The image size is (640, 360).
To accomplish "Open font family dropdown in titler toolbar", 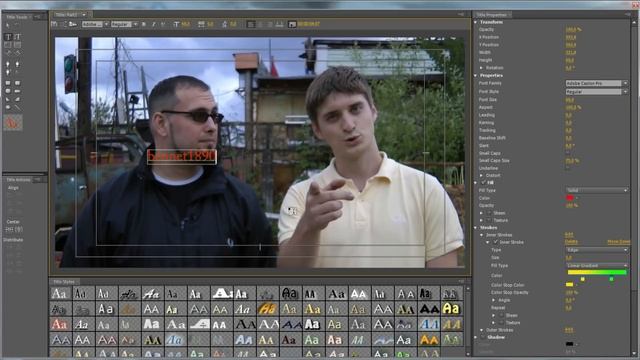I will [95, 24].
